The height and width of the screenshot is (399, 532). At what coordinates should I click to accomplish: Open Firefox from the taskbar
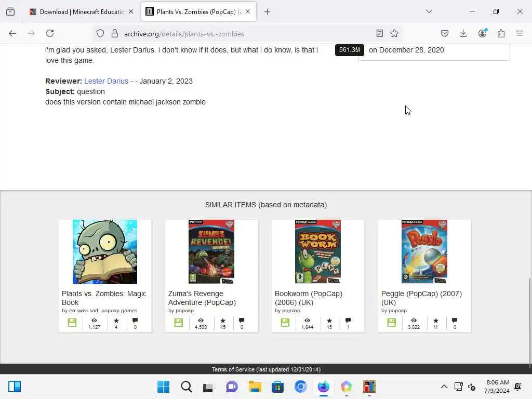(323, 387)
